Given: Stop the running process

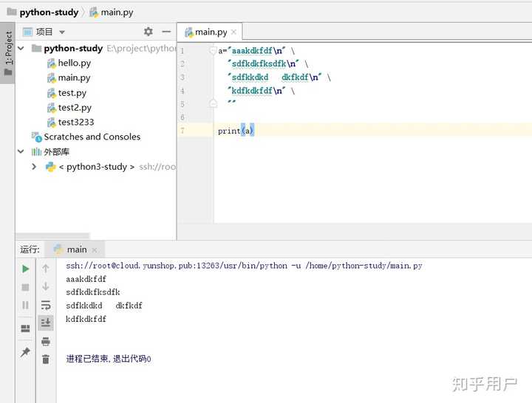Looking at the screenshot, I should point(25,287).
